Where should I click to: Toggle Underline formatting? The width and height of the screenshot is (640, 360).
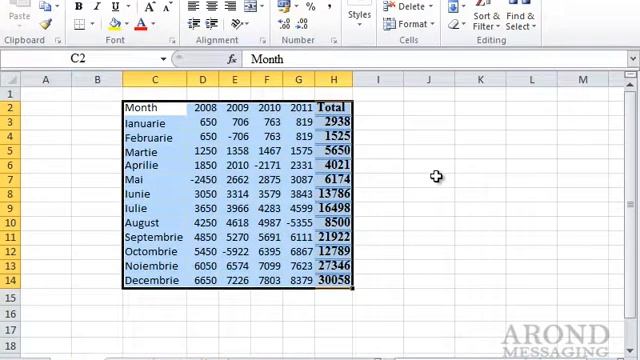[116, 7]
